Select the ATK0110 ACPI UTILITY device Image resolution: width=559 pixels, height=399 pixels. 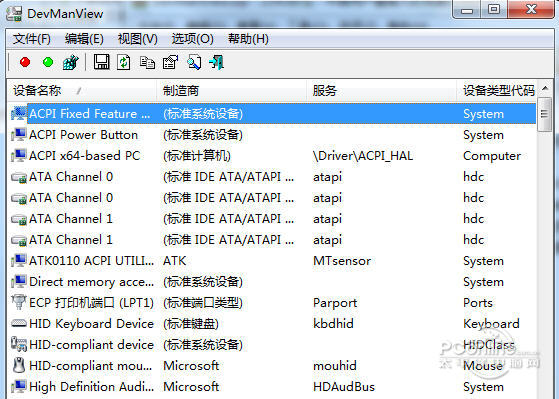tap(91, 261)
